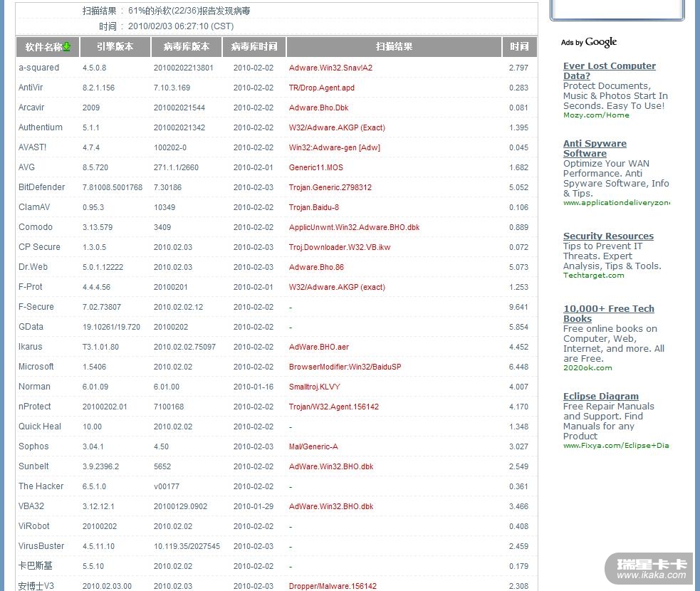The width and height of the screenshot is (700, 591).
Task: Select the Comodo row name
Action: (x=36, y=227)
